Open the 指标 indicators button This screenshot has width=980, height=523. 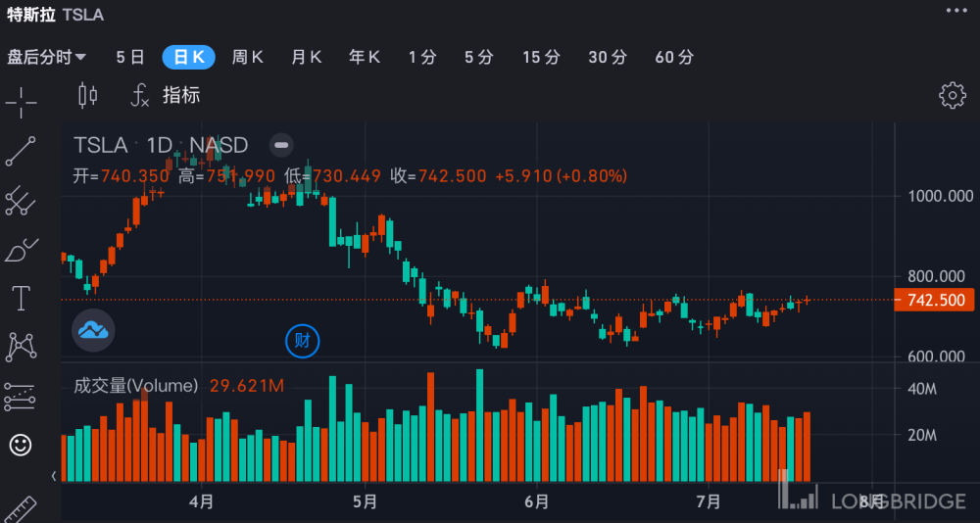click(166, 95)
